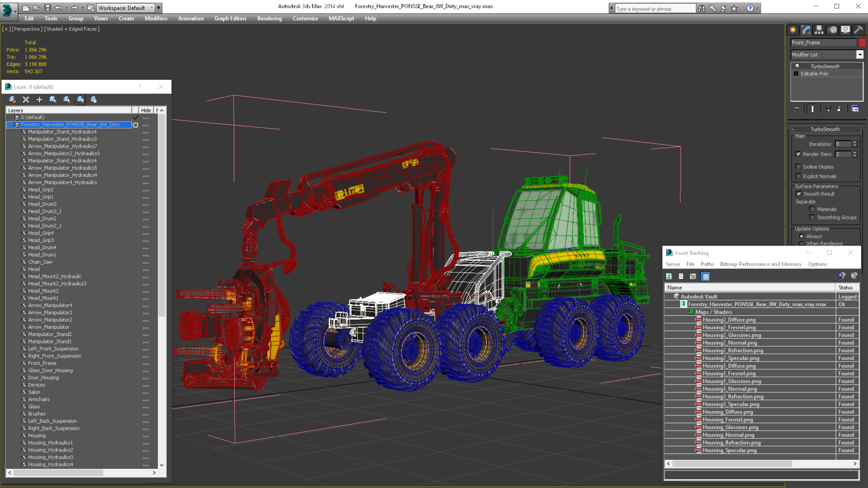
Task: Open the Workspace: Default dropdown
Action: pos(125,8)
